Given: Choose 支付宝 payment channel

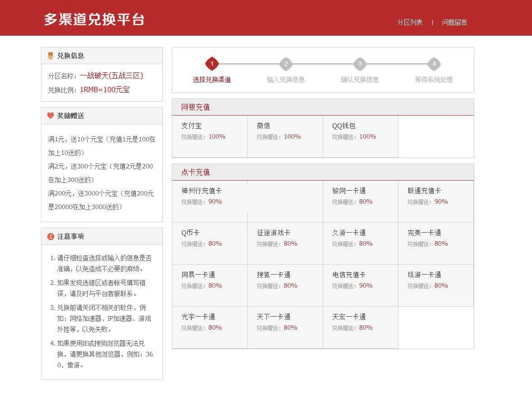Looking at the screenshot, I should [x=210, y=136].
